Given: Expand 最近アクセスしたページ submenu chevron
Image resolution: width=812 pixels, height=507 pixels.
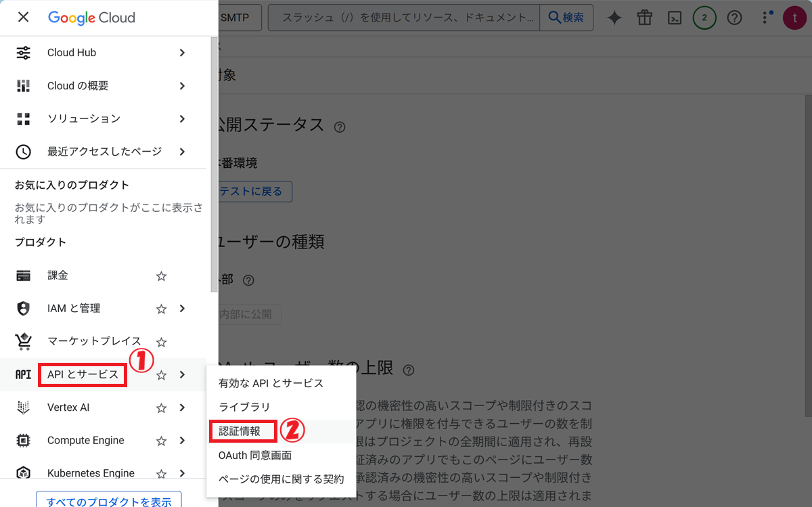Looking at the screenshot, I should (x=182, y=152).
